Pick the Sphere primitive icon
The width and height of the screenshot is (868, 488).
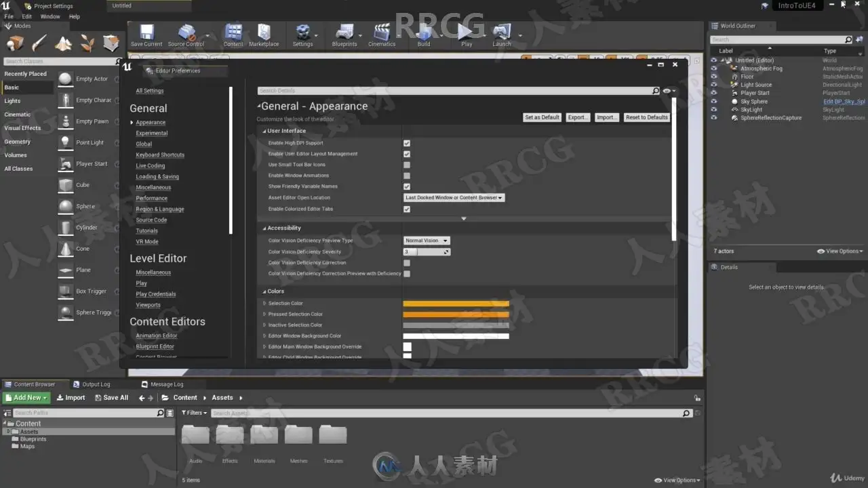click(65, 207)
